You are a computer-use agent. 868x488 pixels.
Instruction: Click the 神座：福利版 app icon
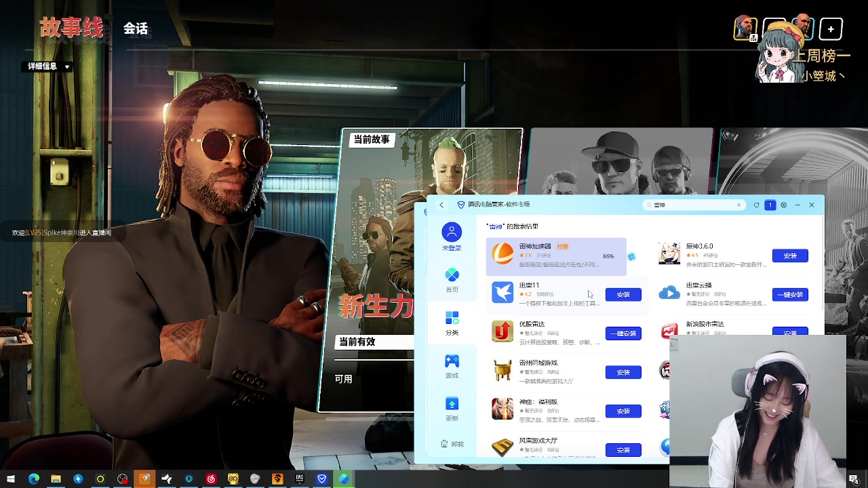click(502, 409)
